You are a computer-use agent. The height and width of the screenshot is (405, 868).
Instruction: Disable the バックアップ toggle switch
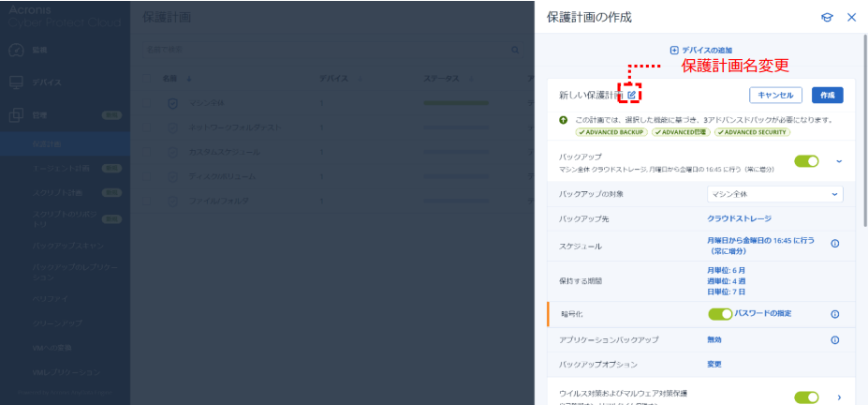click(x=806, y=161)
